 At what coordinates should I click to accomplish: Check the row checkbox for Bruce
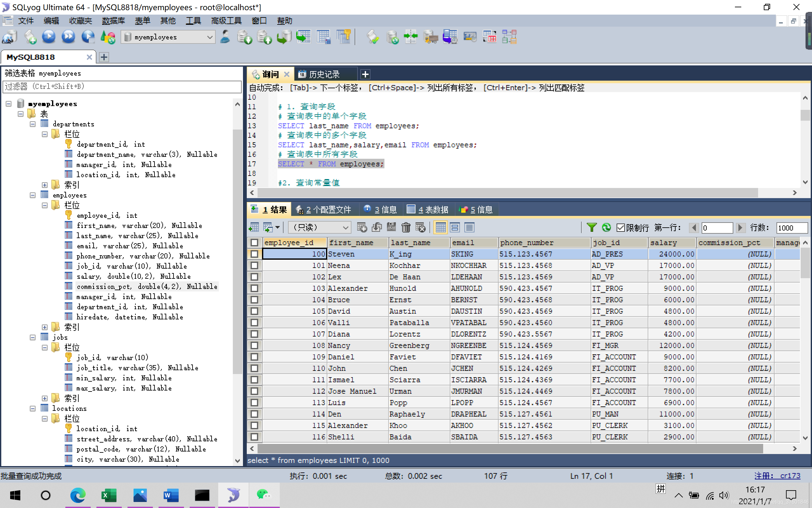click(x=254, y=300)
